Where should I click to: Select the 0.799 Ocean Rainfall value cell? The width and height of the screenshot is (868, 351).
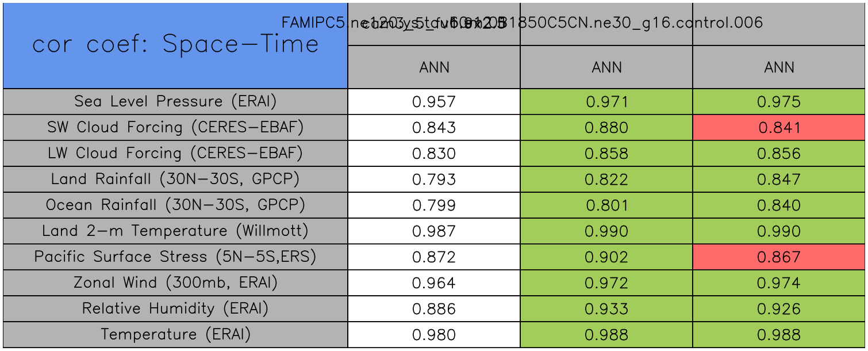434,205
